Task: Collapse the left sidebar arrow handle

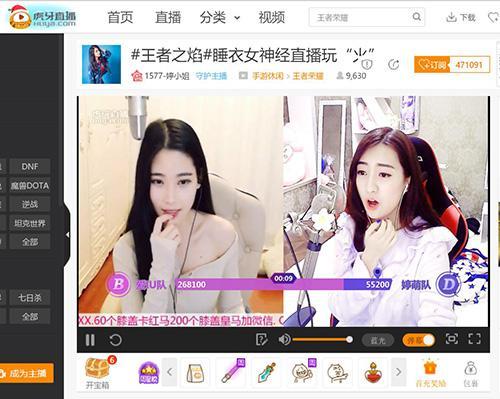Action: (x=67, y=235)
